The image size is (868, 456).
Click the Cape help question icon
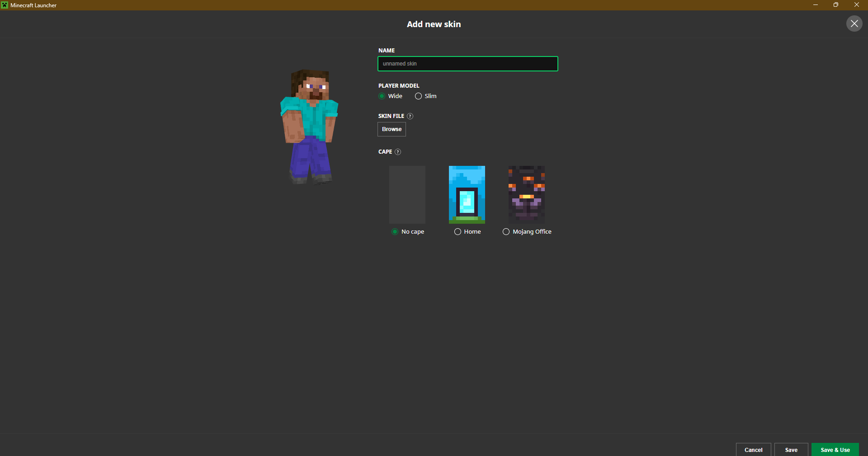pos(398,152)
